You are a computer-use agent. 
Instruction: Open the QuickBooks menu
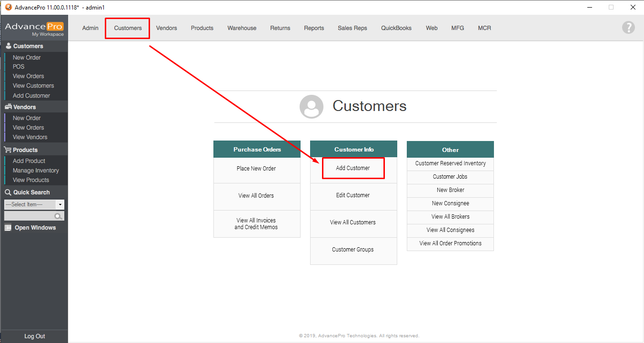[396, 28]
